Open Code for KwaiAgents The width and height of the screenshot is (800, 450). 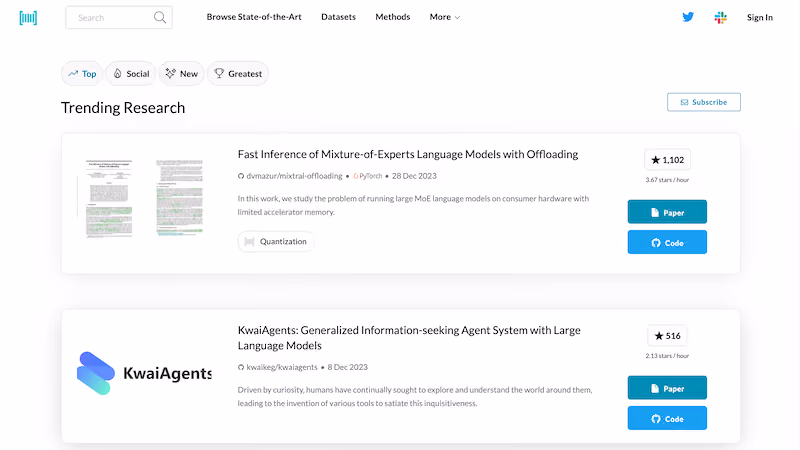point(667,418)
